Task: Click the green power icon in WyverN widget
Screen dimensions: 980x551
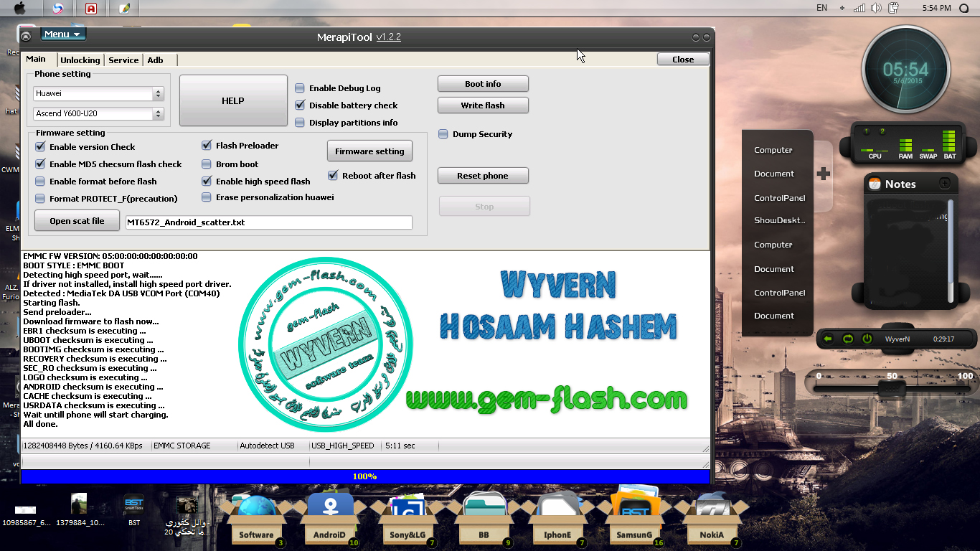Action: [867, 339]
